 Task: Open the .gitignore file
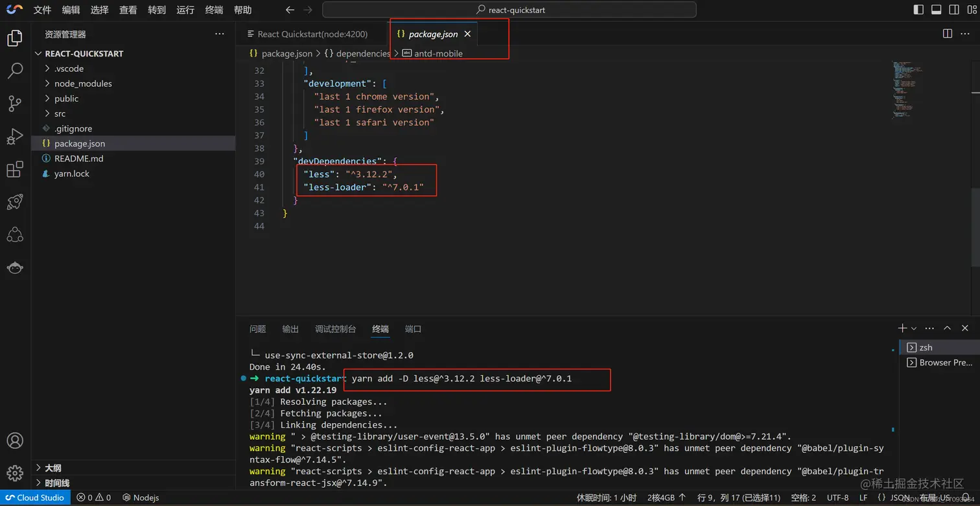pyautogui.click(x=133, y=128)
